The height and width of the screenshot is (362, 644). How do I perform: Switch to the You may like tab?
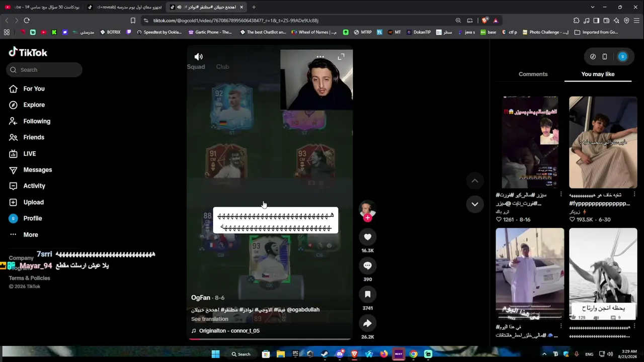coord(598,74)
